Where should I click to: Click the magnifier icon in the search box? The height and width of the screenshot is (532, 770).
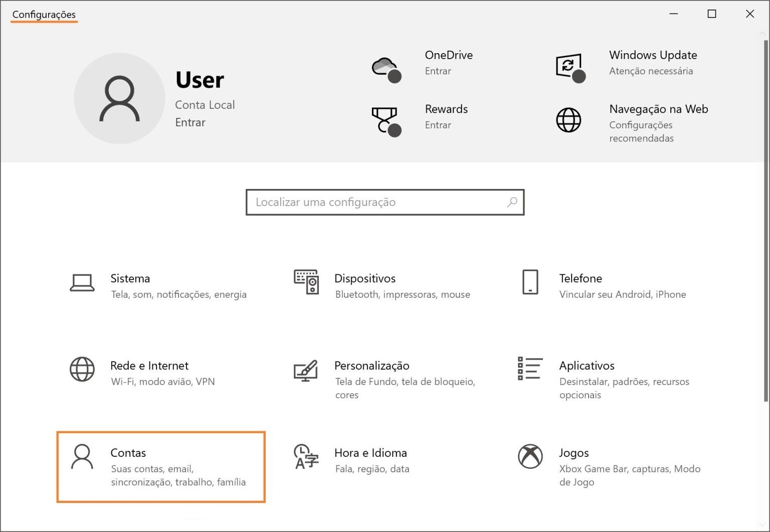point(512,202)
